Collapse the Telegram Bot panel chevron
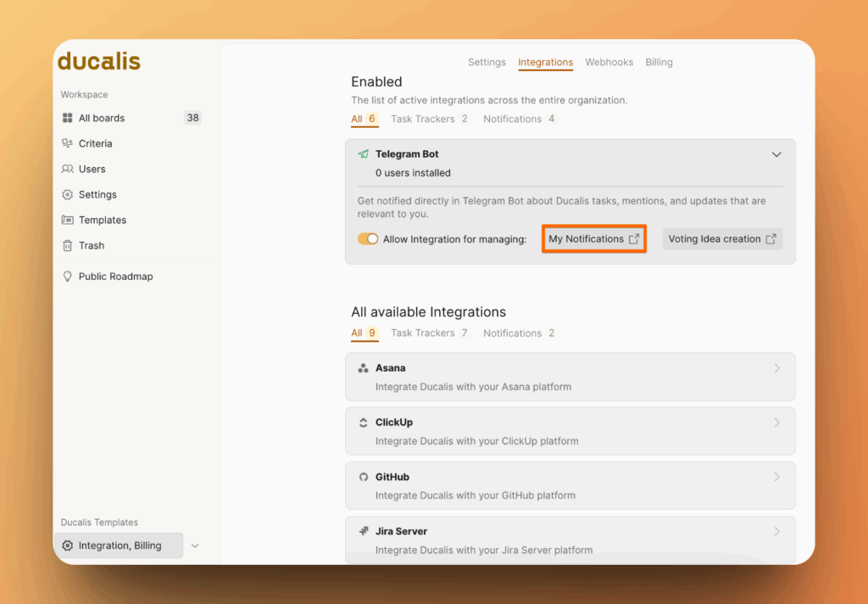This screenshot has width=868, height=604. point(776,154)
